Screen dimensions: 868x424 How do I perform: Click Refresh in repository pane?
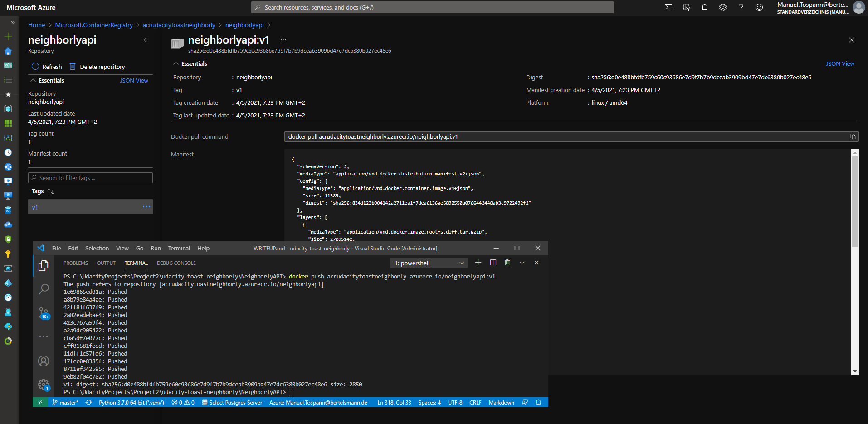[x=47, y=67]
